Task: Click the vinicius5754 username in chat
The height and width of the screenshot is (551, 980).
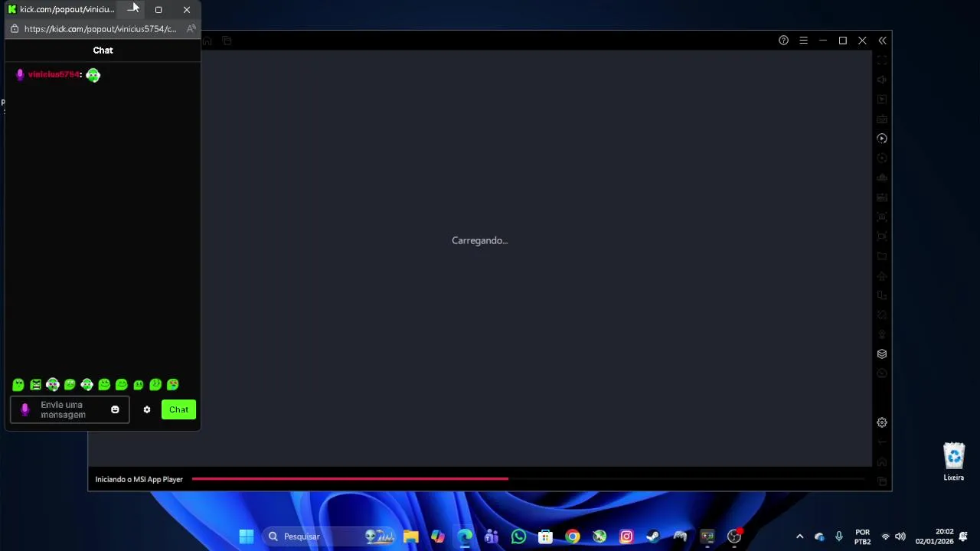Action: click(x=54, y=74)
